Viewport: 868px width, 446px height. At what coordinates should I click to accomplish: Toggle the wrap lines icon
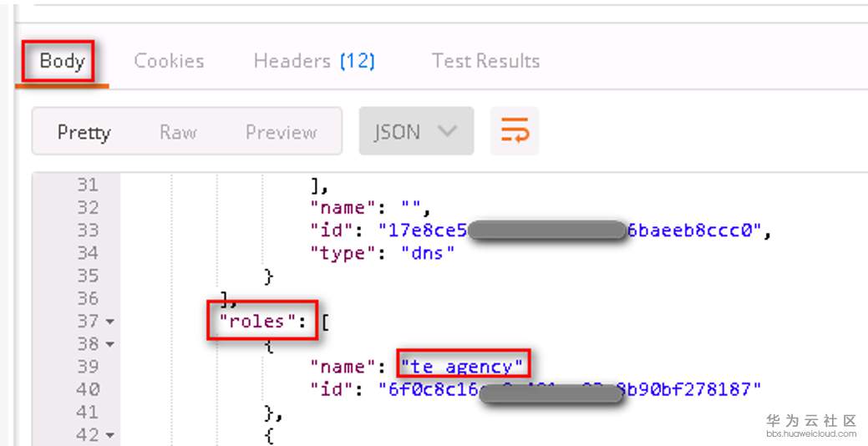(514, 131)
